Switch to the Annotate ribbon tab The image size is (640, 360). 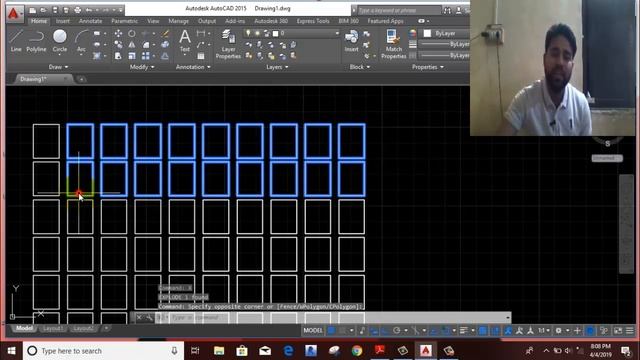coord(91,21)
